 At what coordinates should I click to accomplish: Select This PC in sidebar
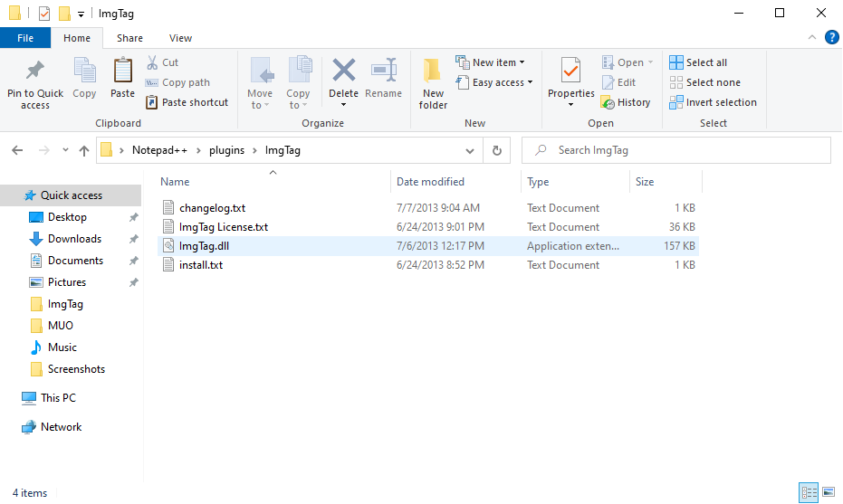58,398
